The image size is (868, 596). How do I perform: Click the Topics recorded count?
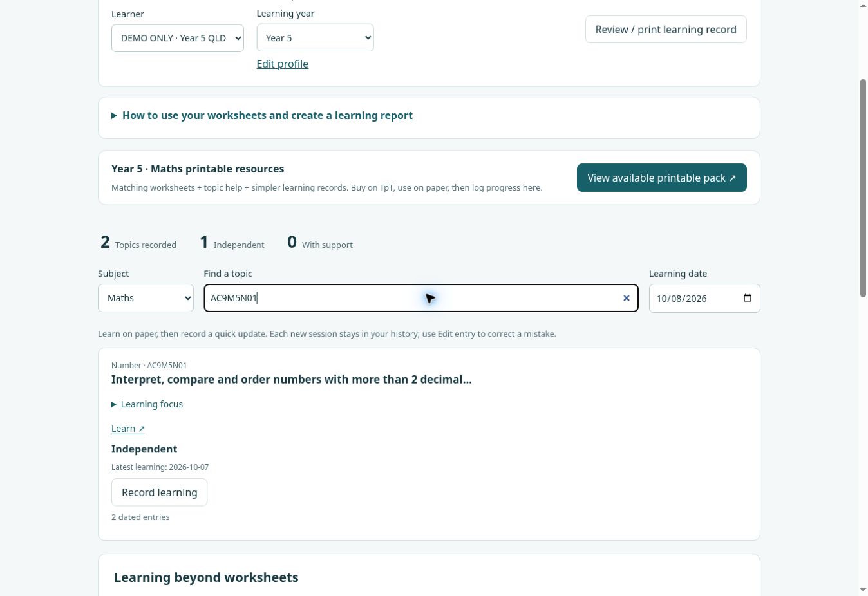click(138, 243)
